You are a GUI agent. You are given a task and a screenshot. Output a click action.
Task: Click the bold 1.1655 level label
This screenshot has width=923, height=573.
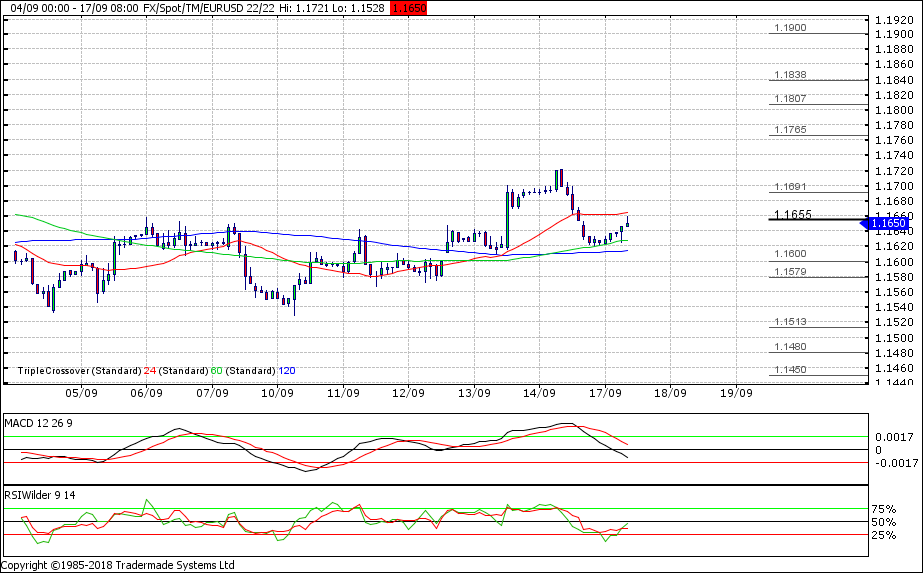(793, 214)
